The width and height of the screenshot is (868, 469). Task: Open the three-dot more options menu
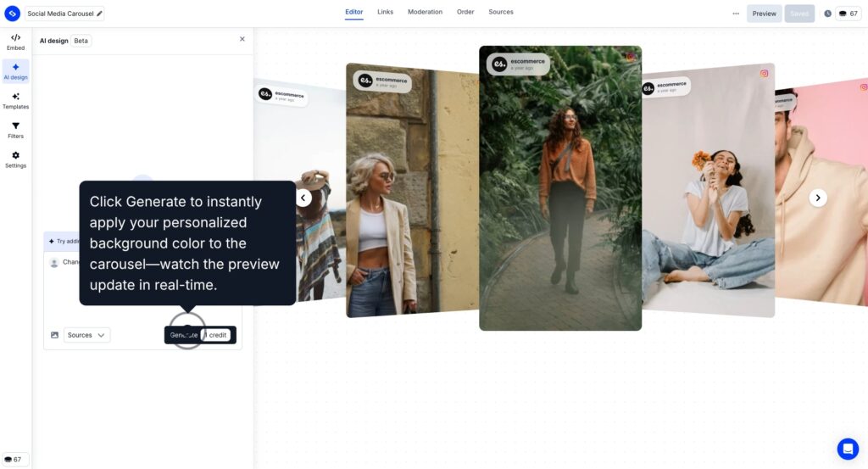736,14
